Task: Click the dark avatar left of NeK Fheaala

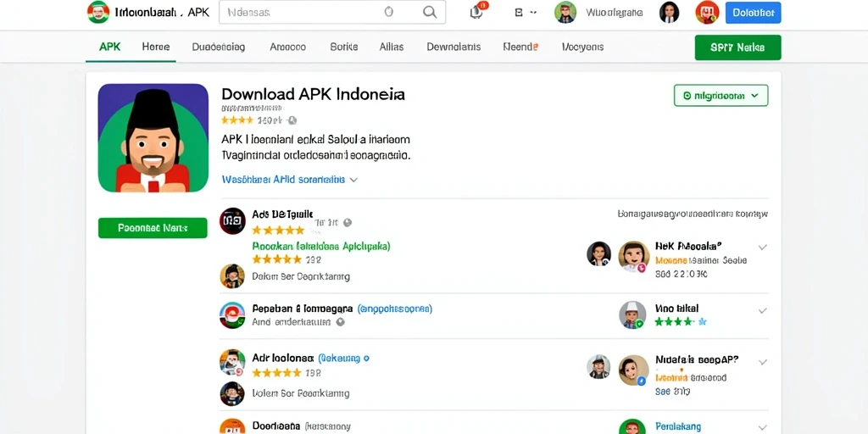Action: click(x=598, y=253)
